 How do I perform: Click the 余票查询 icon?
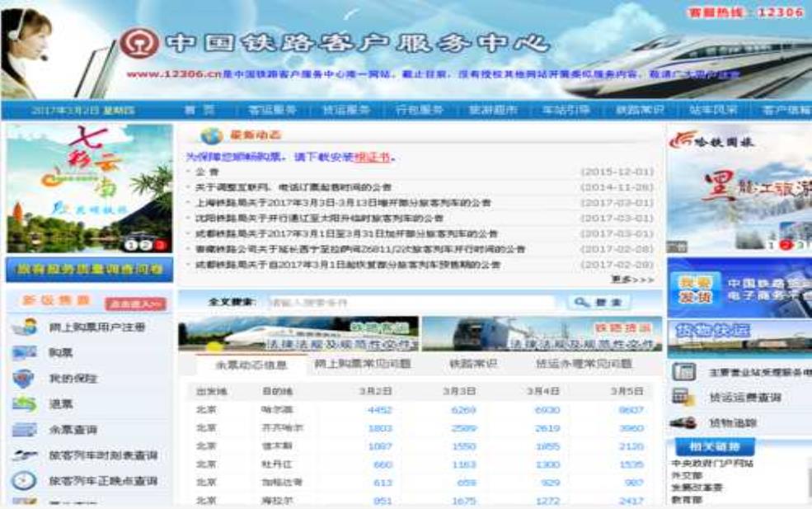coord(25,430)
